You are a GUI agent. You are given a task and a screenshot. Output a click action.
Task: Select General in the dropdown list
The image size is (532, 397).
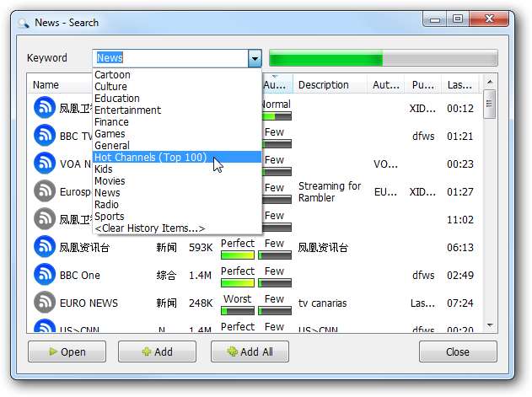[x=177, y=146]
